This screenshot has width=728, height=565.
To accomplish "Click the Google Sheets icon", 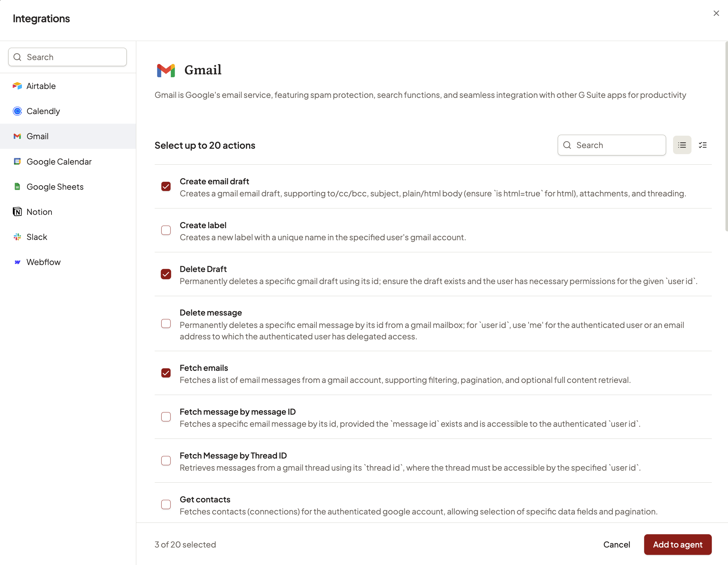I will [17, 187].
